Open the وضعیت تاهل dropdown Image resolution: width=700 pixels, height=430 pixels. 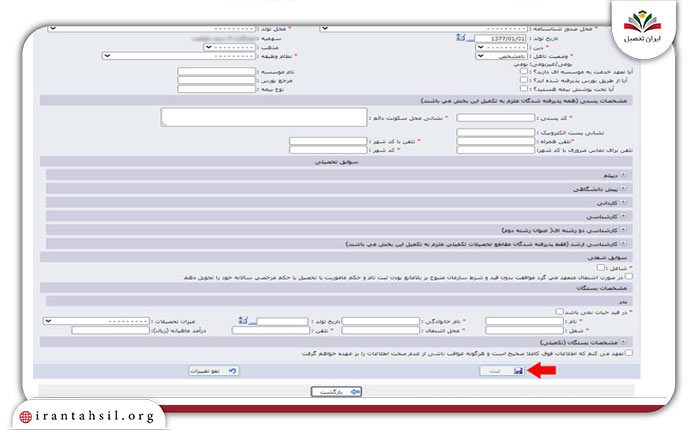pos(501,56)
